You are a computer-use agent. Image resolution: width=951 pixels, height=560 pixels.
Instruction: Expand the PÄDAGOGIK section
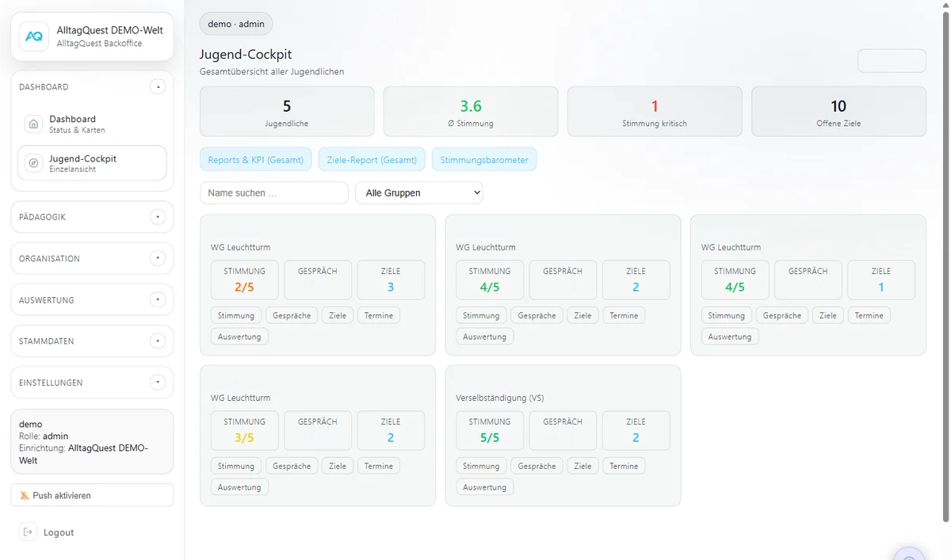click(x=158, y=217)
